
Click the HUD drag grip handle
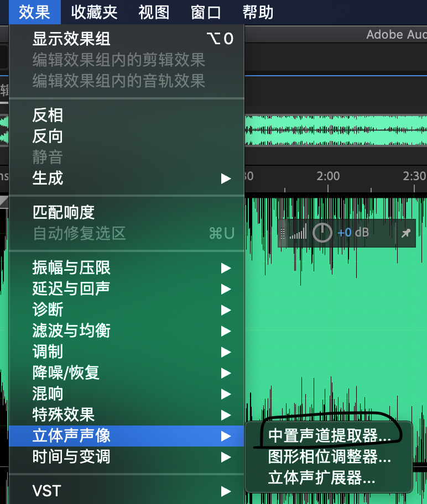click(x=283, y=233)
